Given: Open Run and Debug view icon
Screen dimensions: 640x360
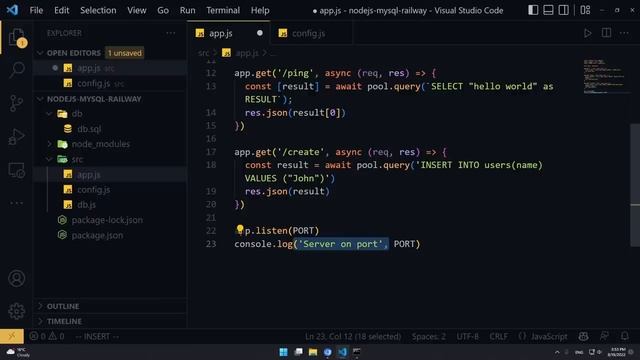Looking at the screenshot, I should 17,137.
